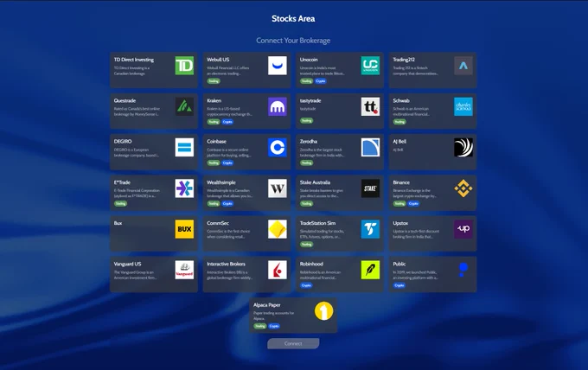Click the Zerodha card title
The width and height of the screenshot is (588, 370).
(x=309, y=141)
